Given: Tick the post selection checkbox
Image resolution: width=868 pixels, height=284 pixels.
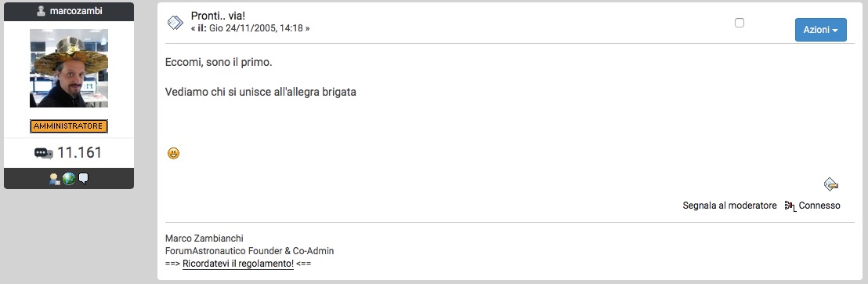Looking at the screenshot, I should [739, 23].
